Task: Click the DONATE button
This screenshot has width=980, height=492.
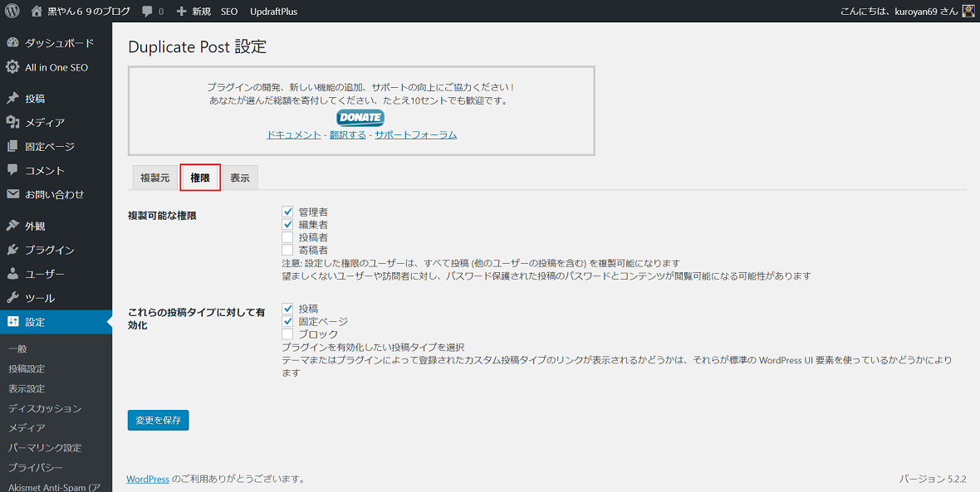Action: [360, 117]
